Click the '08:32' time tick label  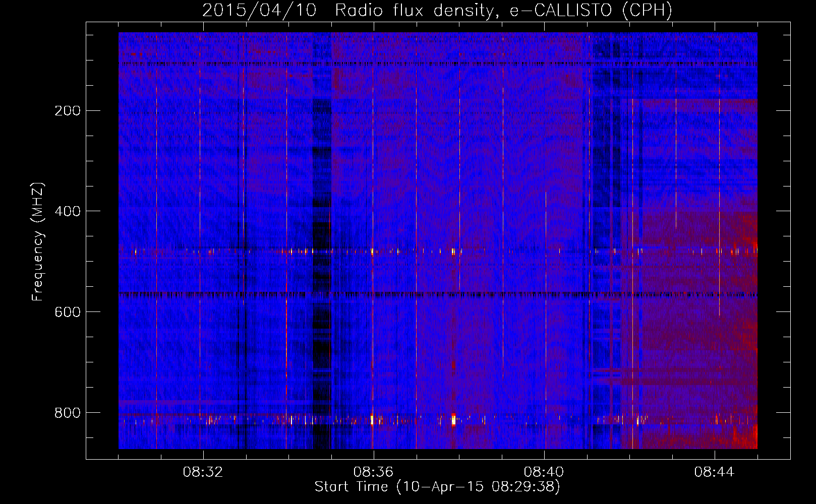[x=203, y=472]
